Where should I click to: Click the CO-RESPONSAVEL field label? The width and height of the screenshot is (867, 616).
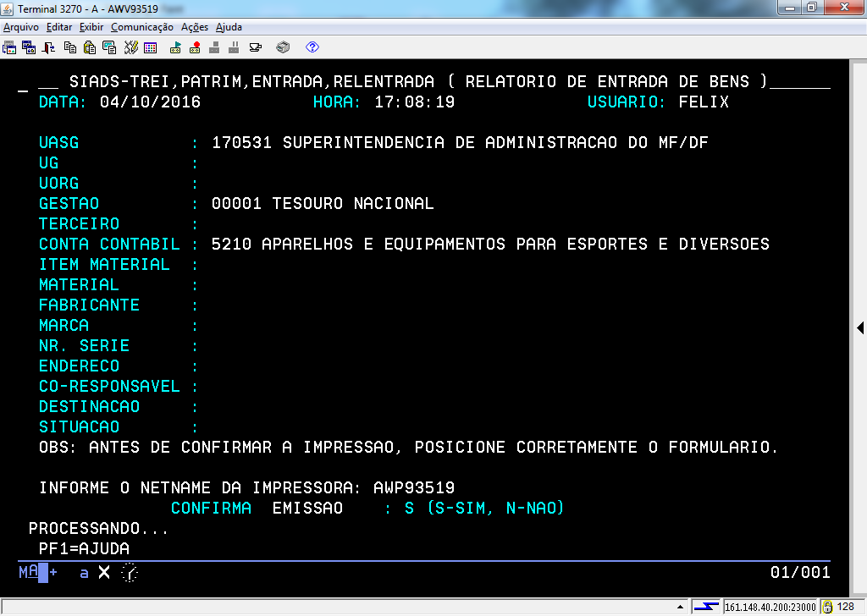pyautogui.click(x=109, y=386)
